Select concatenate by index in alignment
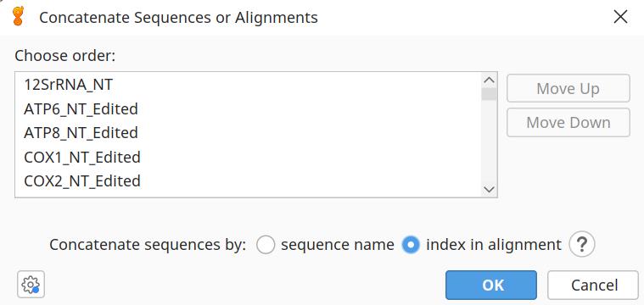This screenshot has width=644, height=305. point(411,245)
